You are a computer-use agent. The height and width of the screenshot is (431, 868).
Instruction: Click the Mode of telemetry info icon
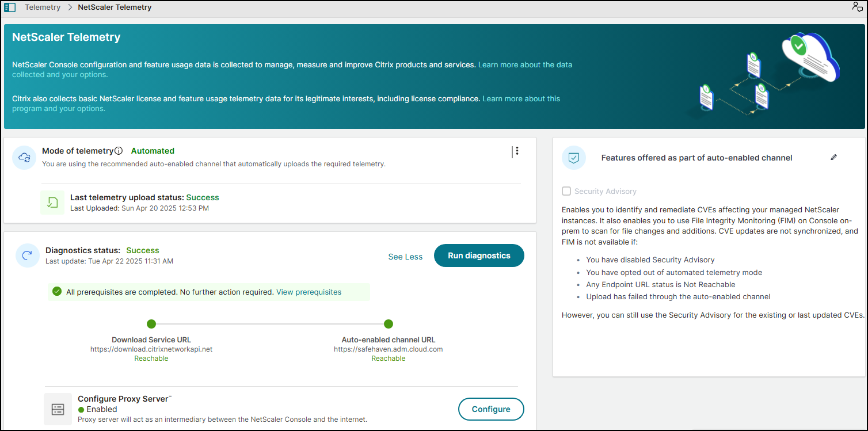point(119,151)
